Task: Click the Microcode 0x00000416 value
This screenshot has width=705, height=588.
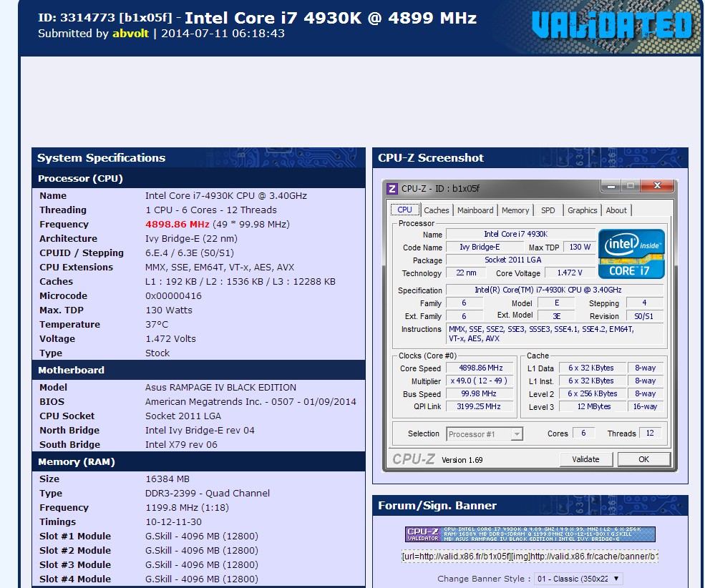Action: (173, 295)
